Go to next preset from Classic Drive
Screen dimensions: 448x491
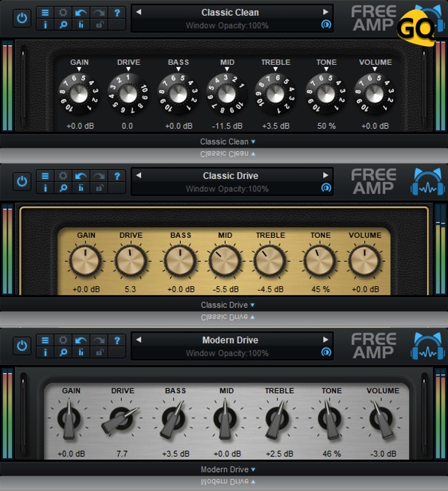click(326, 175)
